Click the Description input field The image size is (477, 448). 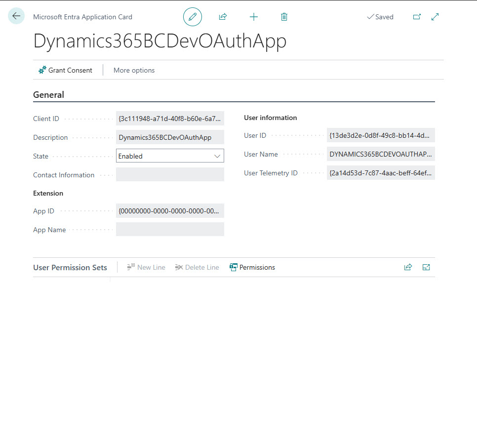[x=170, y=137]
